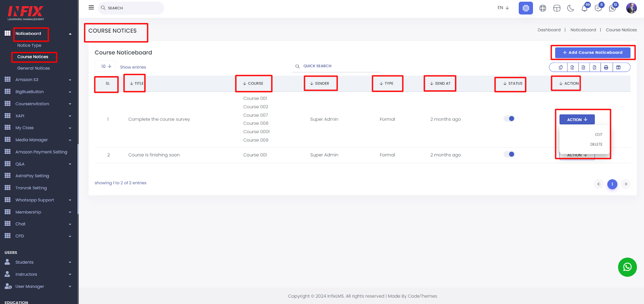Open the layout panel icon in header

(x=557, y=8)
